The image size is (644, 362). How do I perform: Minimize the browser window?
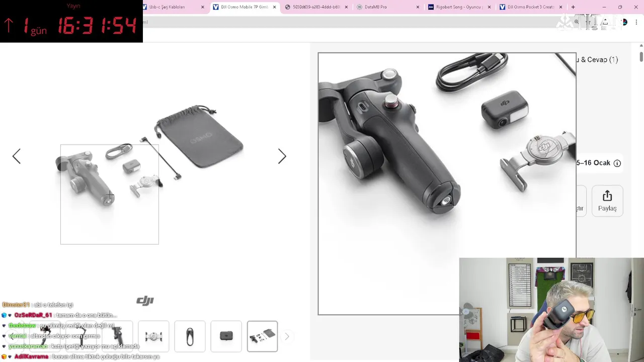pyautogui.click(x=604, y=7)
